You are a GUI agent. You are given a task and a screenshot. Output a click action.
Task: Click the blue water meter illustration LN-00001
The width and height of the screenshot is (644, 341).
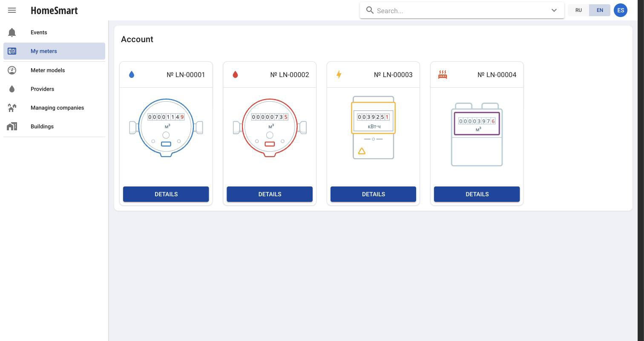[166, 128]
